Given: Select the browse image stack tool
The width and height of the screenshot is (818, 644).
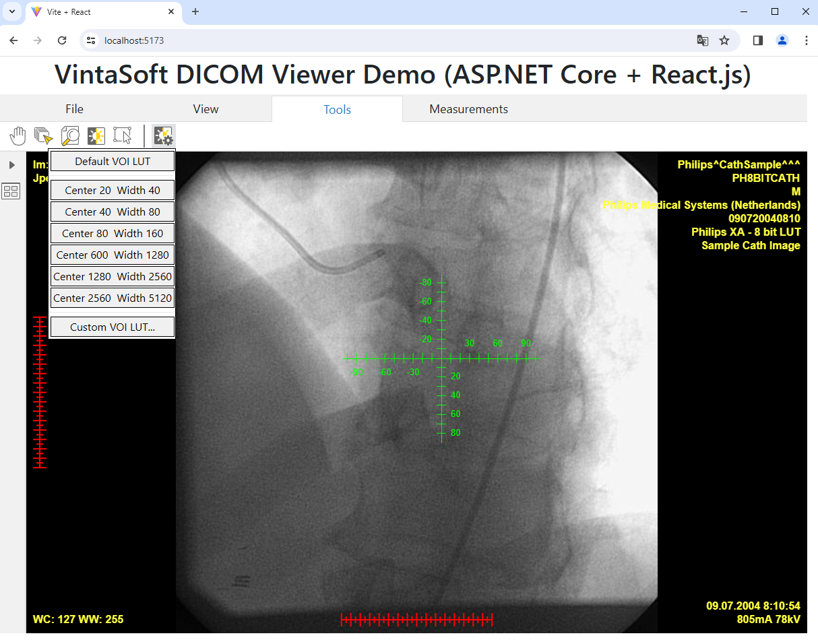Looking at the screenshot, I should (x=43, y=136).
